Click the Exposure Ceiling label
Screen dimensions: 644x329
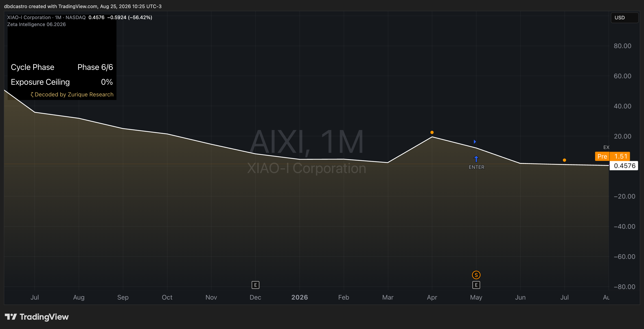click(40, 82)
